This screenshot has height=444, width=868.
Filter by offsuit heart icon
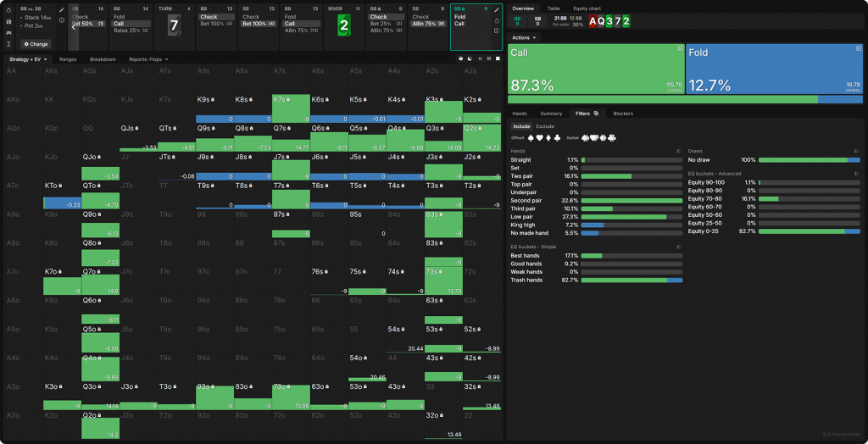tap(541, 137)
